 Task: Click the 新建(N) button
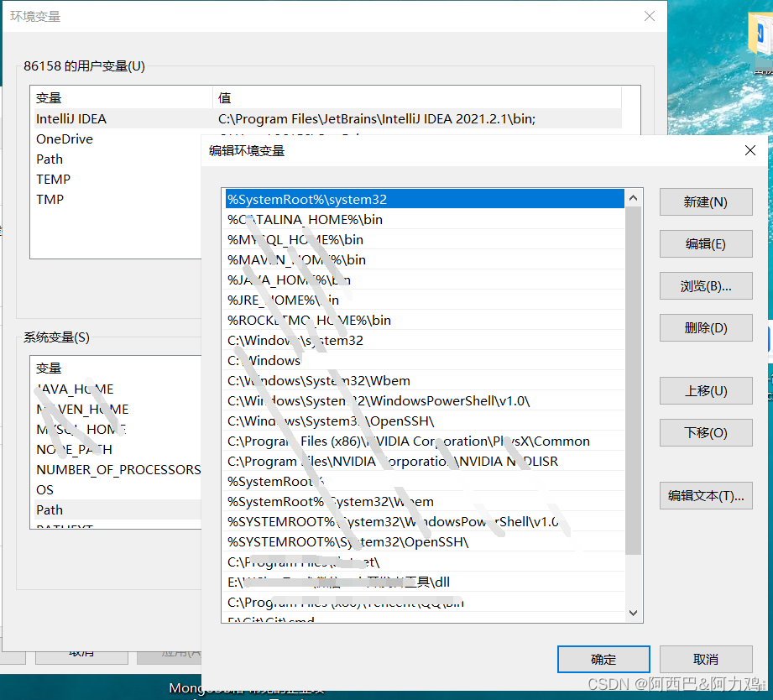[x=706, y=202]
